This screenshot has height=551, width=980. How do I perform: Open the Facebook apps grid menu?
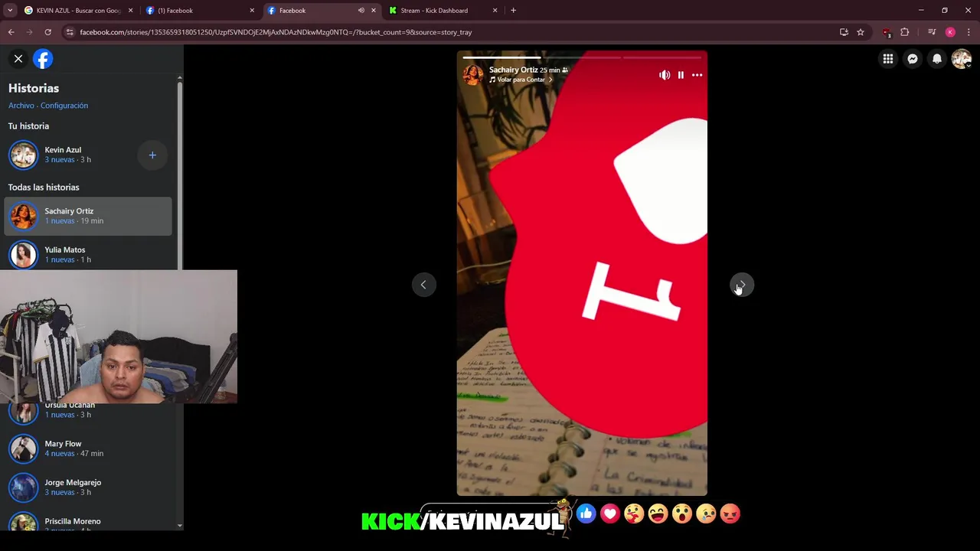point(888,59)
